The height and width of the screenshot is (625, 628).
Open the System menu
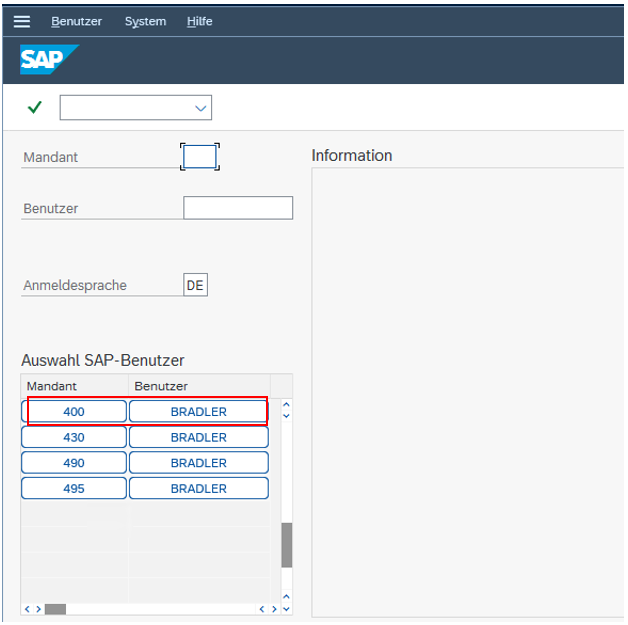coord(145,21)
